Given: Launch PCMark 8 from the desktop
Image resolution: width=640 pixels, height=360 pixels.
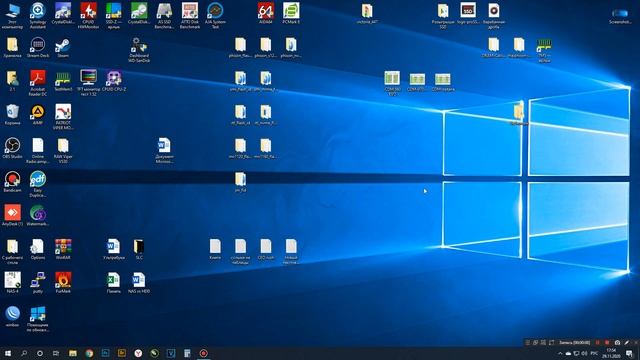Looking at the screenshot, I should click(x=291, y=13).
